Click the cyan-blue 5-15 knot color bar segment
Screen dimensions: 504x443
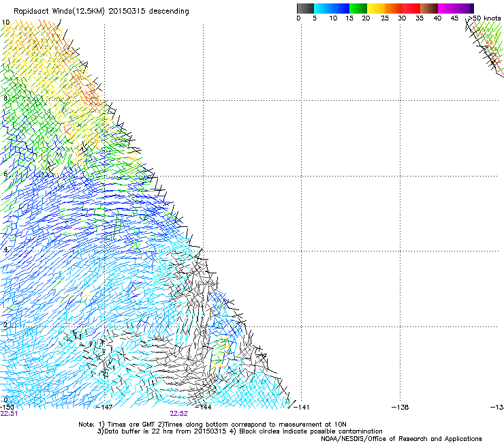coord(332,8)
